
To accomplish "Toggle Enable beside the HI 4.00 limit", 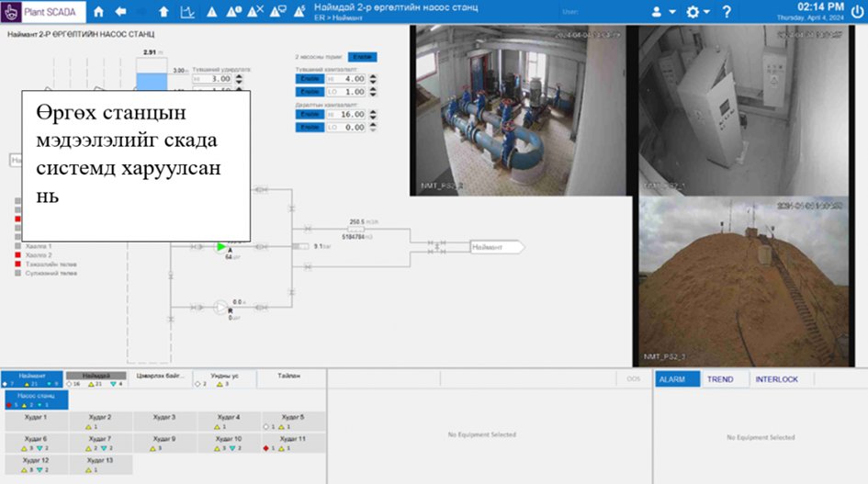I will click(x=310, y=79).
